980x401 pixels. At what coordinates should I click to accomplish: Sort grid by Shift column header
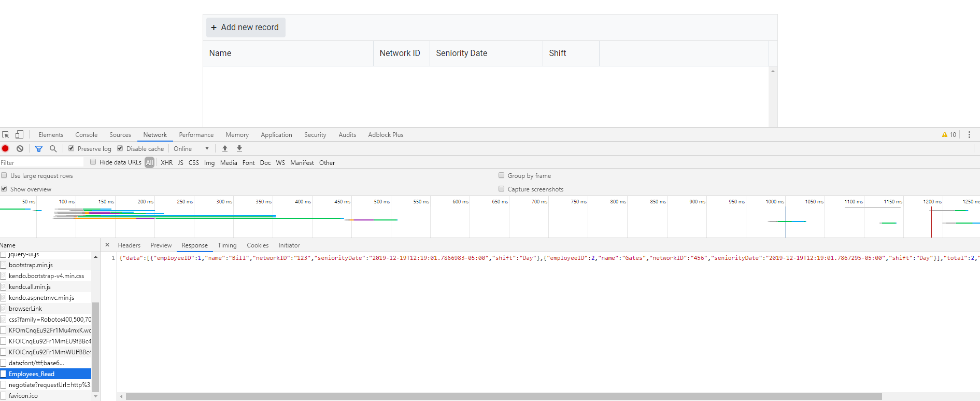571,53
